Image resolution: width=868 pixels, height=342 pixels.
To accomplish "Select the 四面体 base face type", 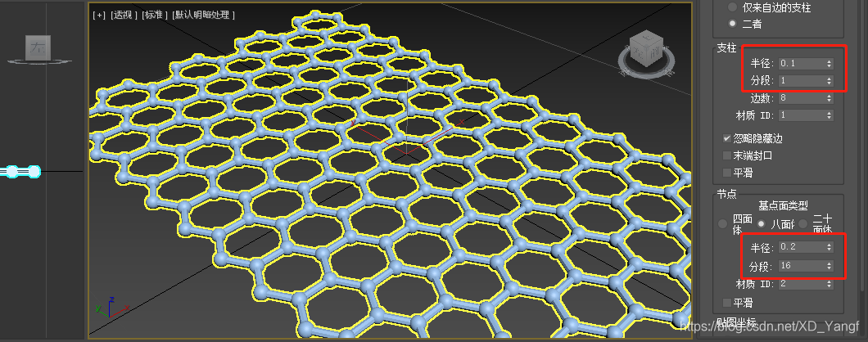I will click(722, 224).
